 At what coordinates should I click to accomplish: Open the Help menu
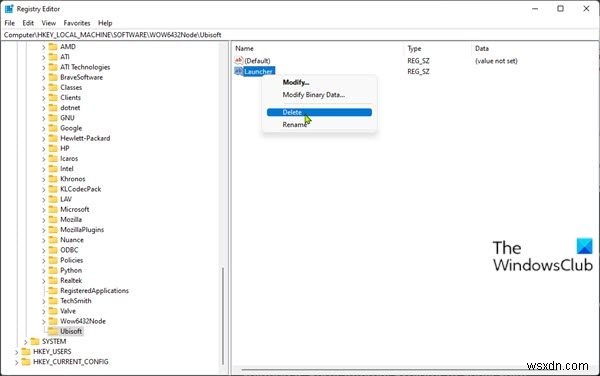[x=105, y=23]
